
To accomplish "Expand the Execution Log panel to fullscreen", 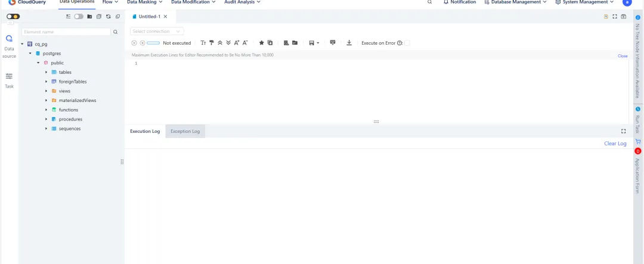I will click(x=623, y=131).
